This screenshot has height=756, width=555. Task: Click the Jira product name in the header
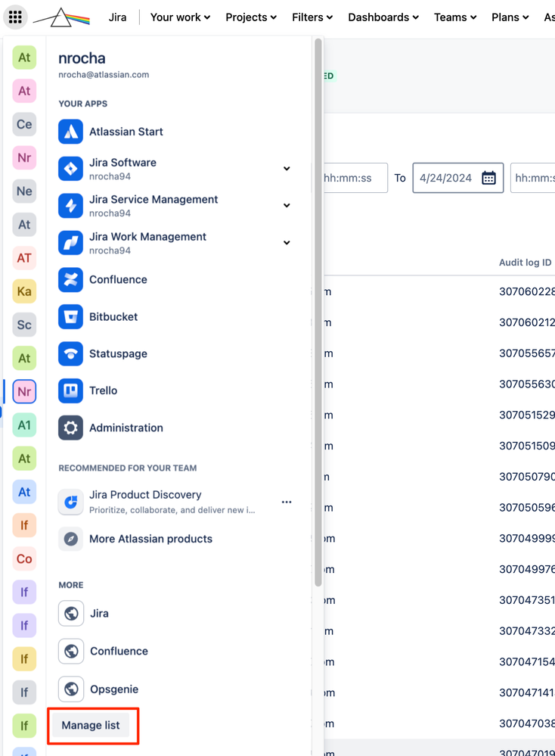[x=117, y=17]
